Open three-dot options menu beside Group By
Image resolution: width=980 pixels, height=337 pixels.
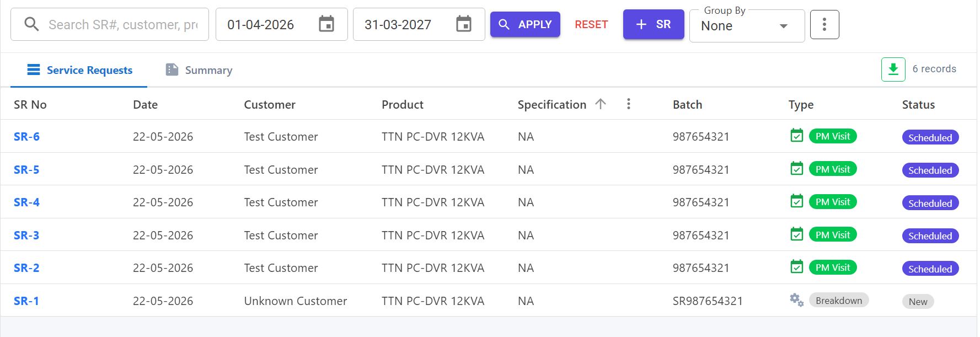point(824,24)
